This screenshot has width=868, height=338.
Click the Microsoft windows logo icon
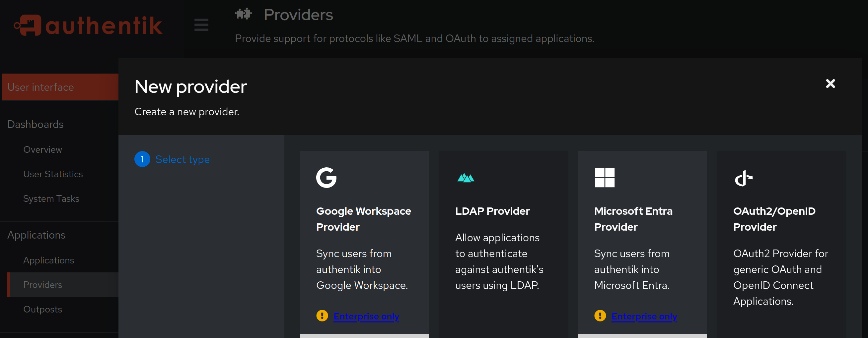pyautogui.click(x=605, y=177)
